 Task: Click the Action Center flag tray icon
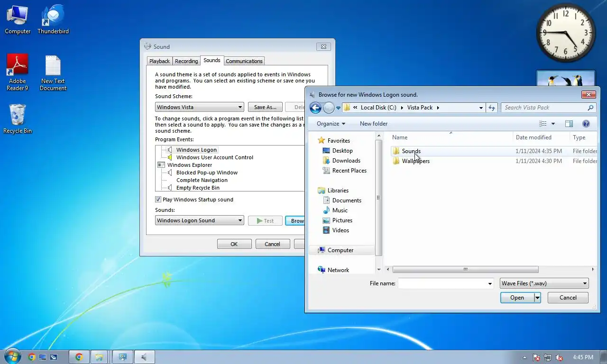coord(536,357)
